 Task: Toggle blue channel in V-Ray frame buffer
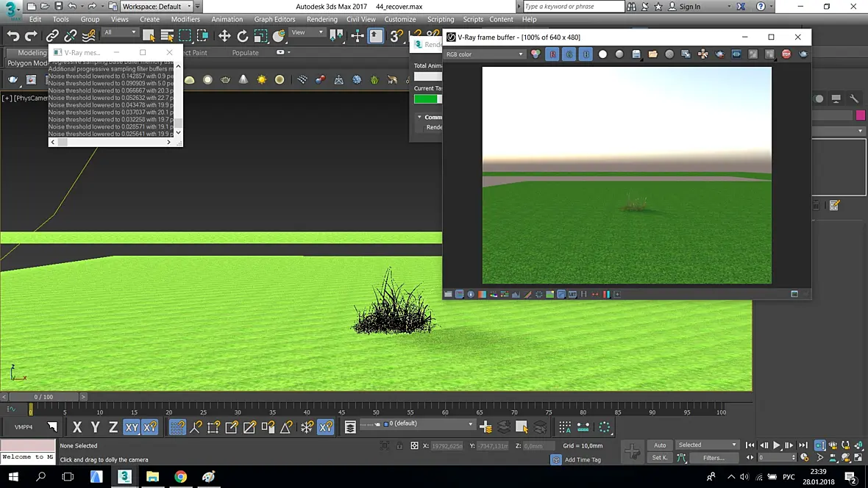pyautogui.click(x=586, y=54)
